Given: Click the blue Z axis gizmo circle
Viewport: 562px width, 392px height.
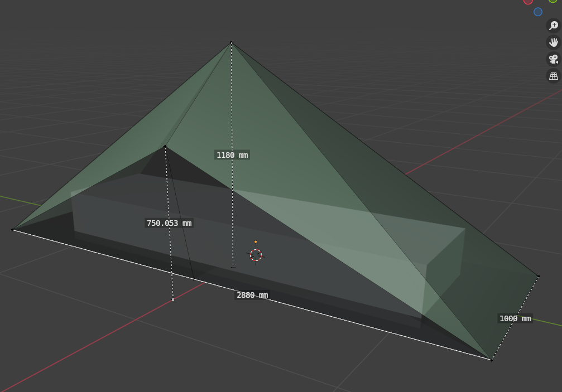Looking at the screenshot, I should point(538,12).
